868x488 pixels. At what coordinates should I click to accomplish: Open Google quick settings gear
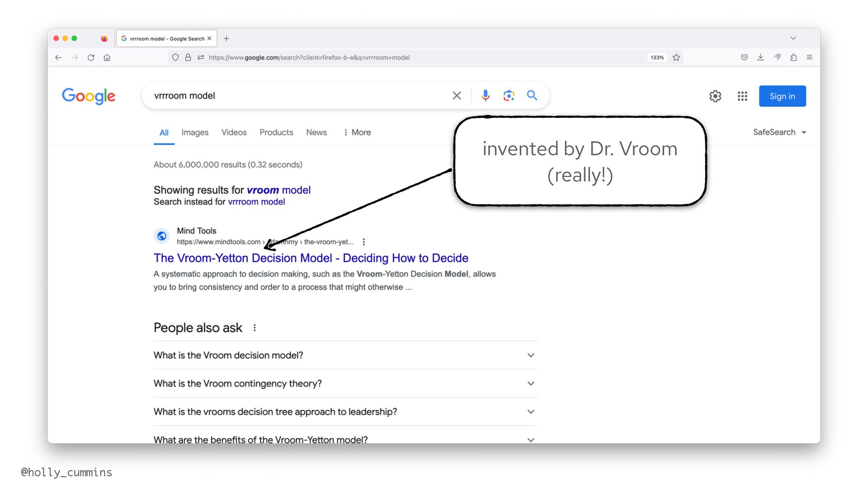tap(715, 96)
